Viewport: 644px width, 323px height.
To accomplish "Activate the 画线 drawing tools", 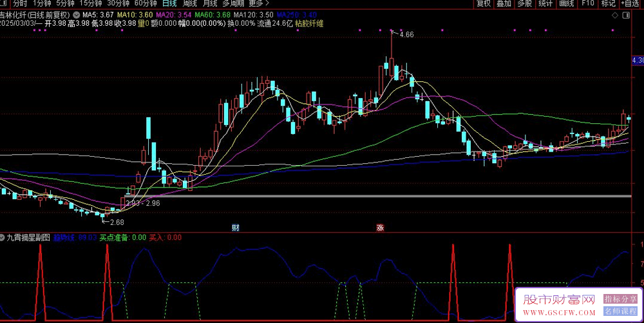I will click(566, 3).
